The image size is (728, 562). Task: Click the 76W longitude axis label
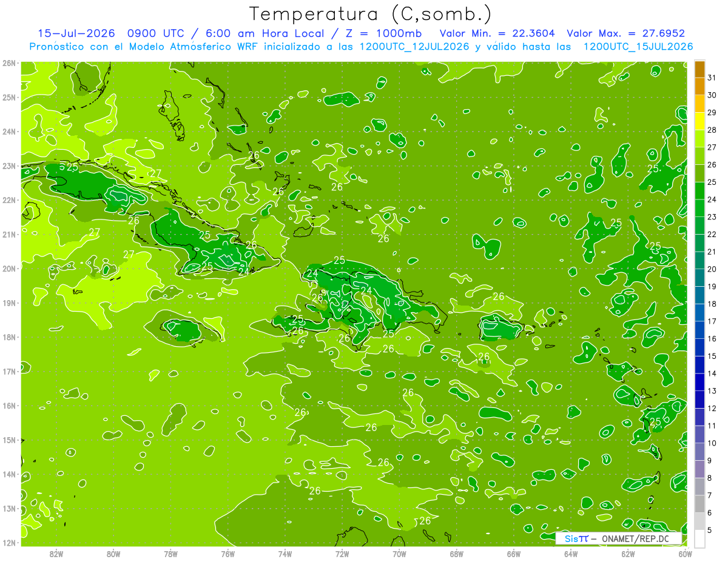228,554
